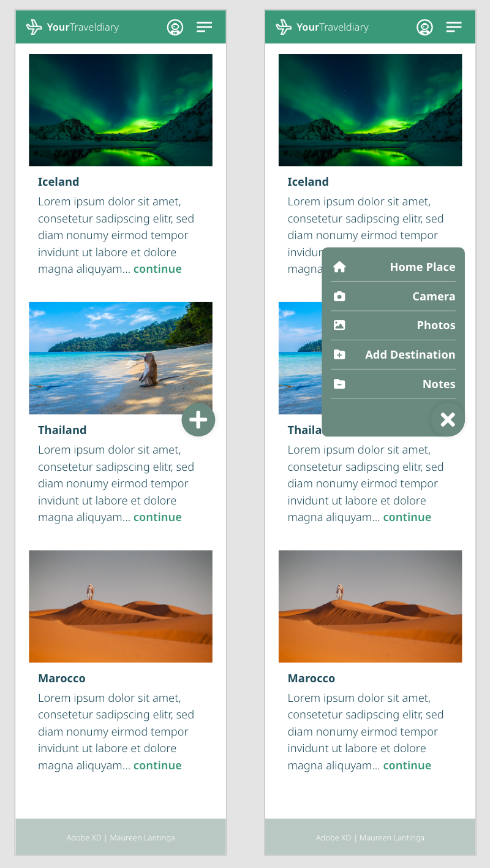
Task: Click the airplane logo on the left screen
Action: click(x=34, y=27)
